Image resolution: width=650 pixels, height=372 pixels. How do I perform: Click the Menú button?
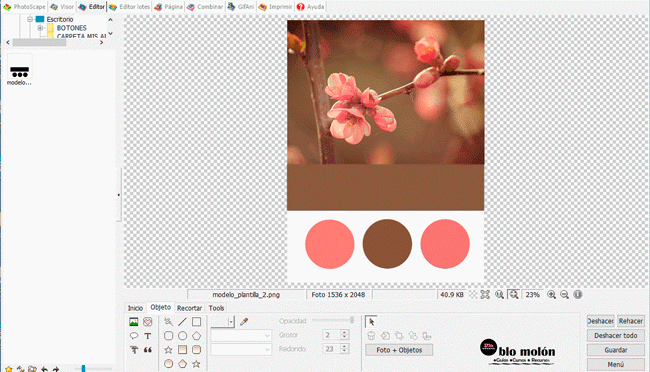pyautogui.click(x=616, y=365)
